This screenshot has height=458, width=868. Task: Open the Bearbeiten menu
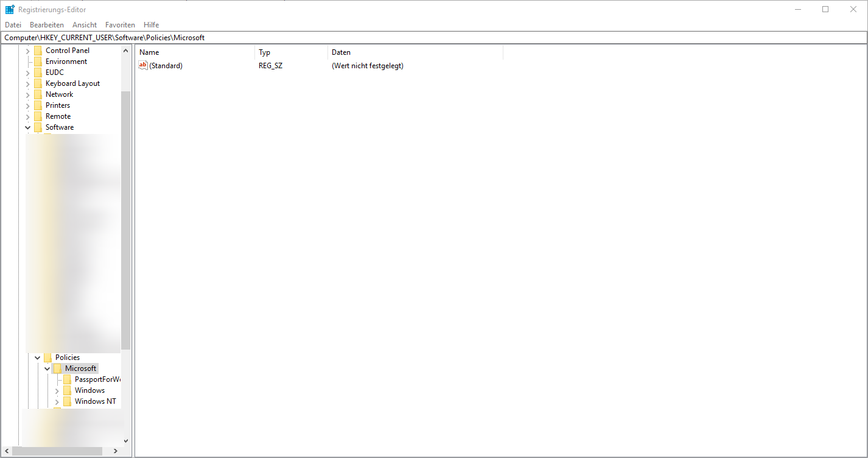coord(47,25)
